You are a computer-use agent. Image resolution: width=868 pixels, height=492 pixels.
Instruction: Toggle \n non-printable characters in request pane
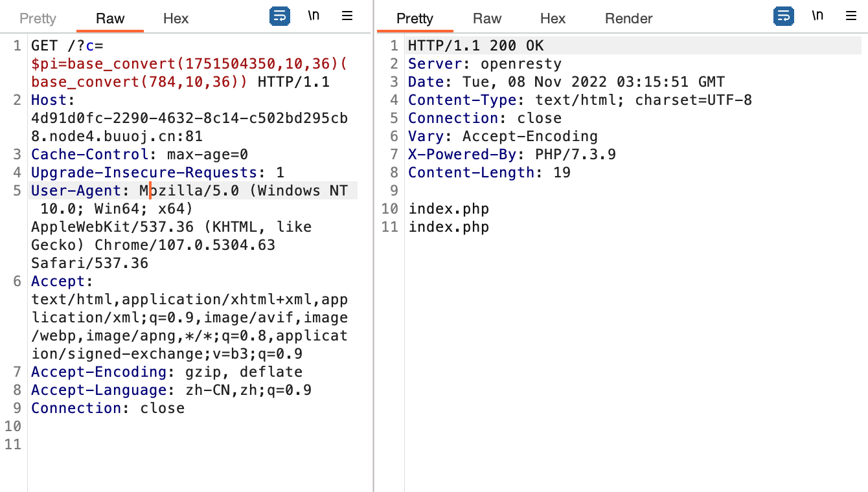[x=314, y=16]
